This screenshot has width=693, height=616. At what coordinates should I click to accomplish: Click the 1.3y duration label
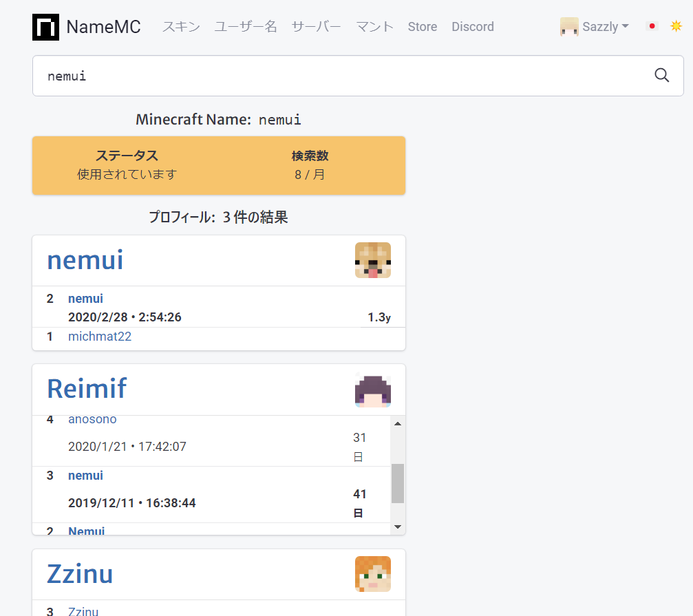click(379, 317)
